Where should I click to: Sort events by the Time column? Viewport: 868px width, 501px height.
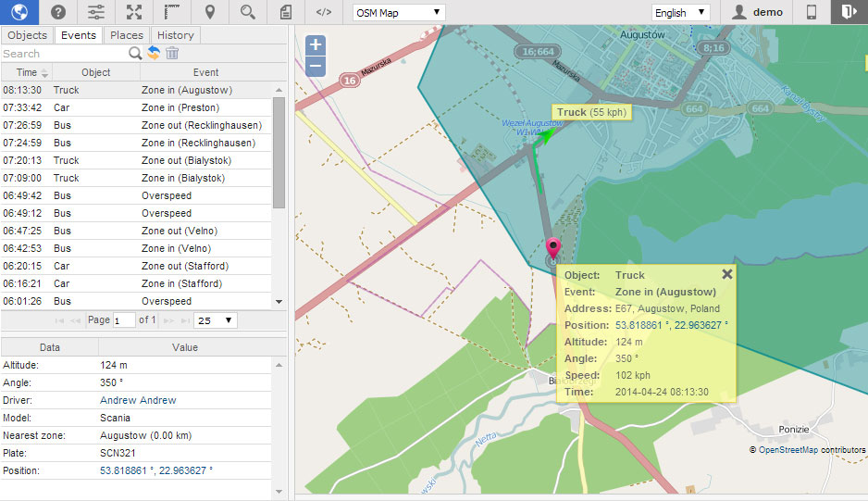click(x=27, y=72)
